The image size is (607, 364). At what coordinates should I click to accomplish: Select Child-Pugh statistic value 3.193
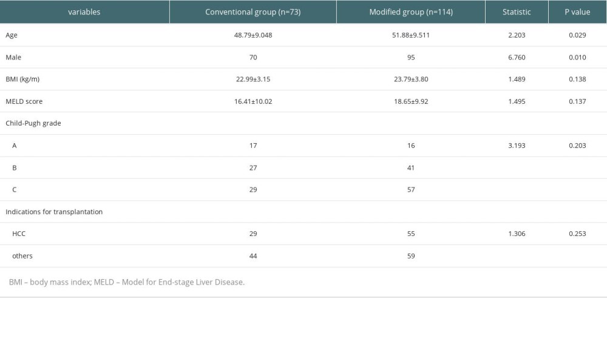point(517,146)
